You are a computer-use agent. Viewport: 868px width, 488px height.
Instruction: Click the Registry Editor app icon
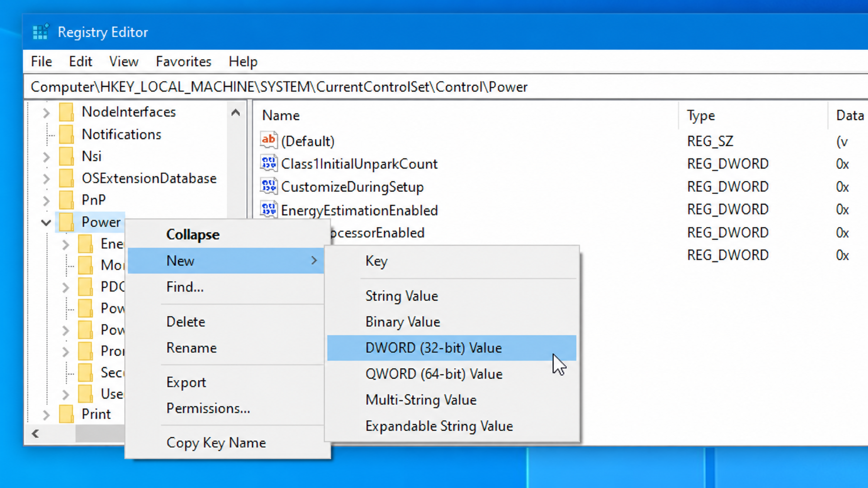[41, 32]
